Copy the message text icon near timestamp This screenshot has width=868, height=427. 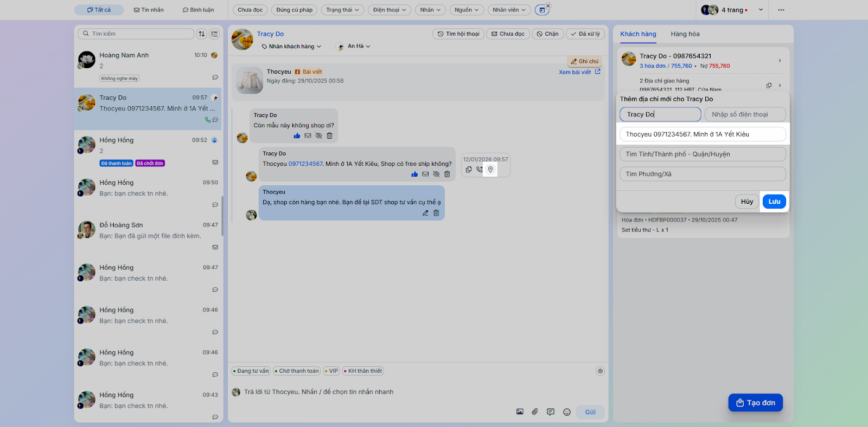click(x=469, y=170)
